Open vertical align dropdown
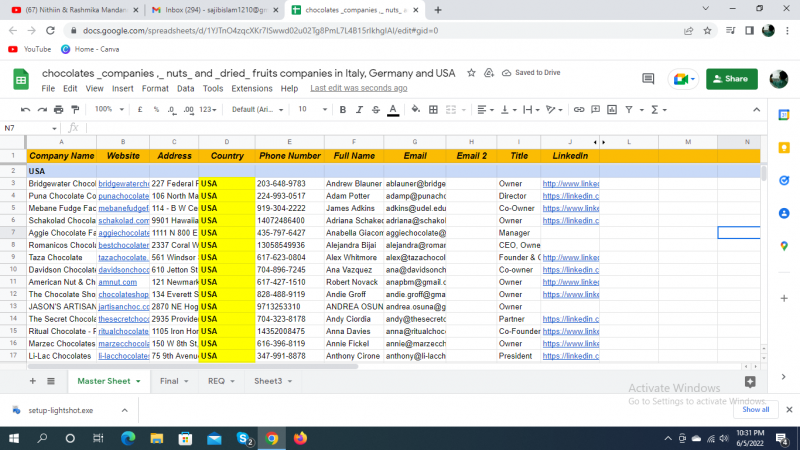The image size is (800, 450). pyautogui.click(x=508, y=110)
